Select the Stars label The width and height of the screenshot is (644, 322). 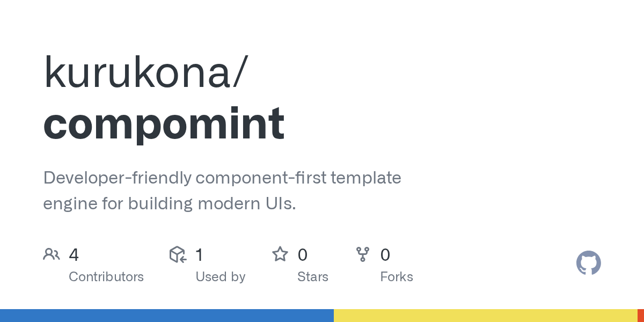(313, 277)
